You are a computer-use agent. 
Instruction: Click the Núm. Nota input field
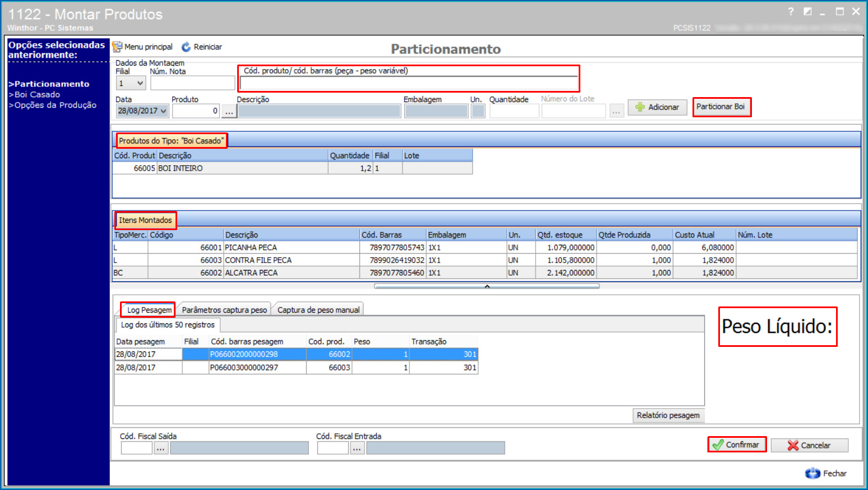click(x=192, y=83)
